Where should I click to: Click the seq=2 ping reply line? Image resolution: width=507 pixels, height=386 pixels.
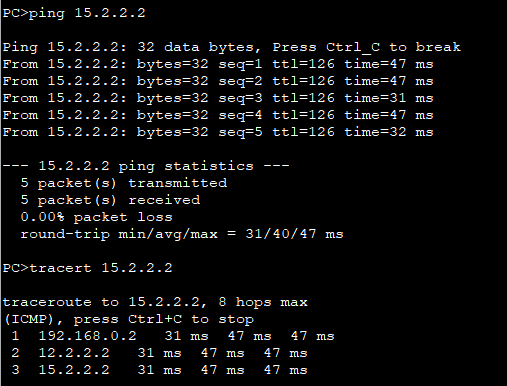pyautogui.click(x=218, y=81)
